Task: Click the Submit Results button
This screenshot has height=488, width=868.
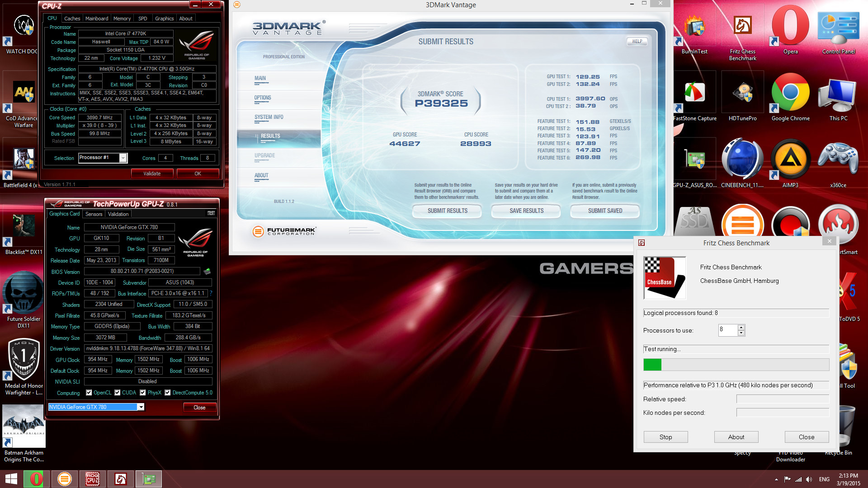Action: [447, 211]
